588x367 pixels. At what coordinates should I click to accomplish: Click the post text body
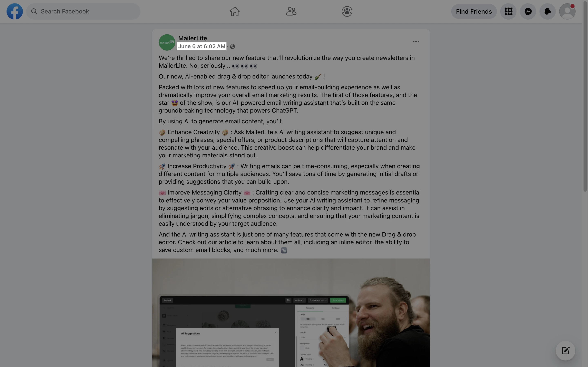290,154
